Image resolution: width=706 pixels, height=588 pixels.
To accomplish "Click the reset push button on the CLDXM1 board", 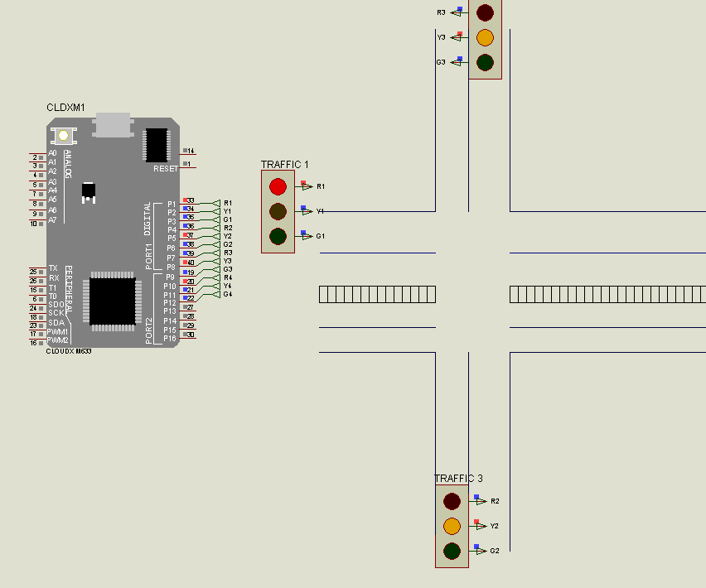I will 64,136.
